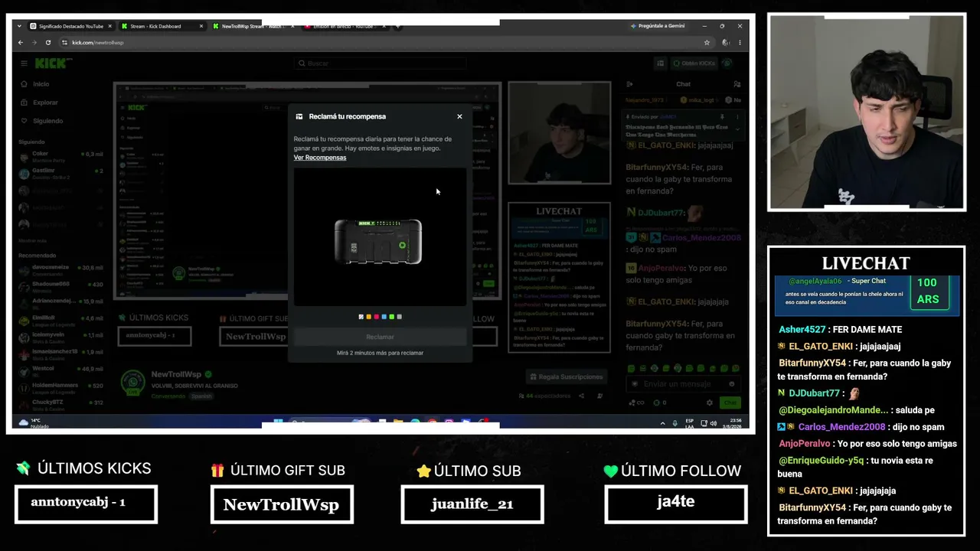The image size is (980, 551).
Task: Click the Enviar un mensaje chat input
Action: pyautogui.click(x=681, y=384)
